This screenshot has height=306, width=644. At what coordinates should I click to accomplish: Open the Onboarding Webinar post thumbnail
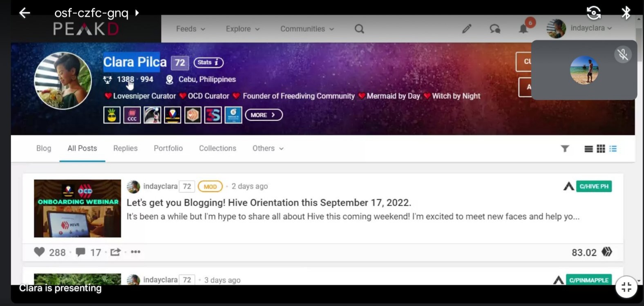[78, 208]
